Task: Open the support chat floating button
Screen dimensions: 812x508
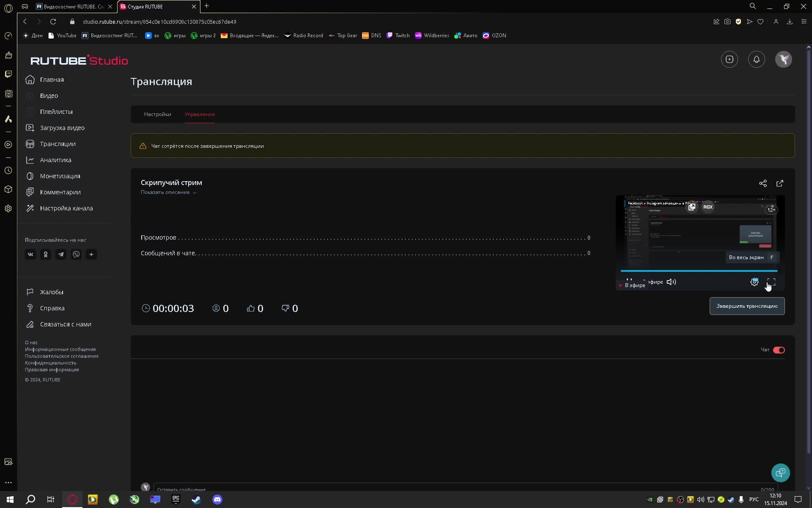Action: tap(780, 473)
